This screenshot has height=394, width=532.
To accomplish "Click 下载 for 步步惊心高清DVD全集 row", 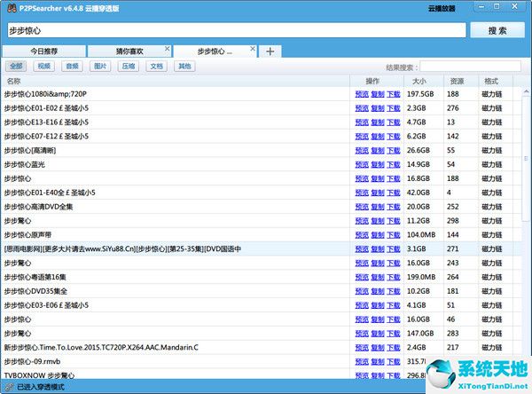I will 394,207.
